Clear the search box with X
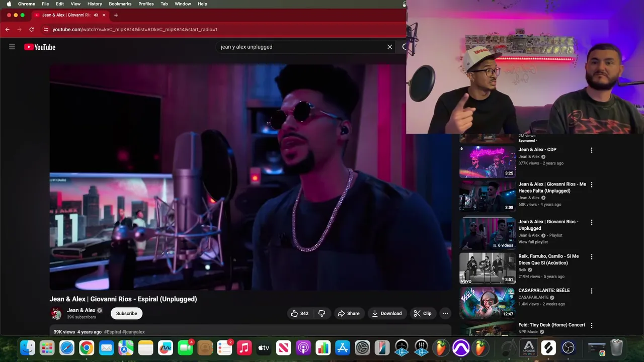This screenshot has height=362, width=644. click(389, 47)
